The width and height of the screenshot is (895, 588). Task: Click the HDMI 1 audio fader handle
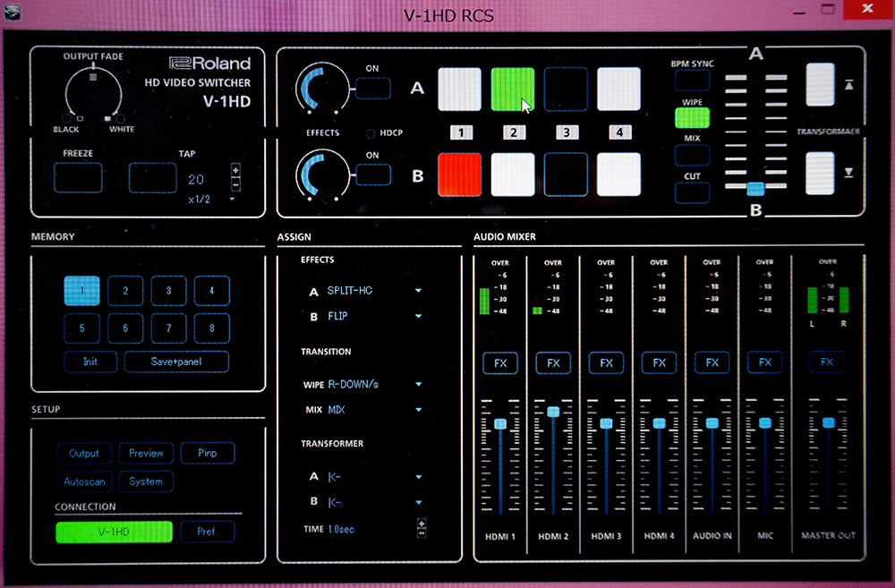coord(500,423)
